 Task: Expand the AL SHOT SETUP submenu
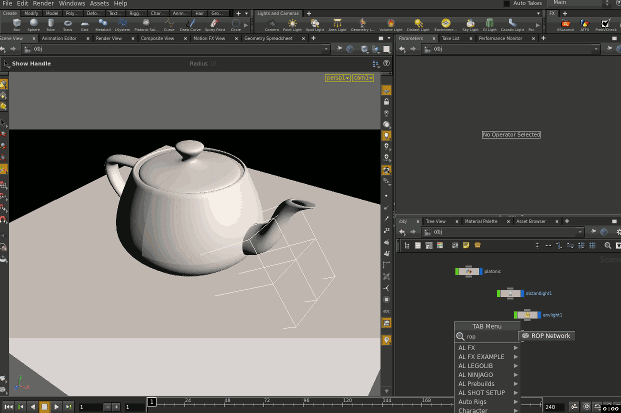(x=487, y=393)
